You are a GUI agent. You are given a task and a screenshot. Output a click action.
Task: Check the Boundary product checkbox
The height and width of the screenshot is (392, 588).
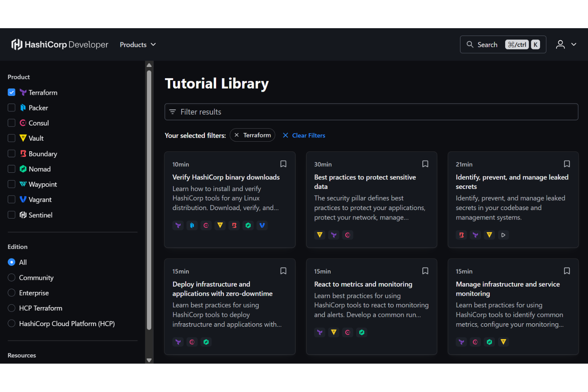pos(12,154)
